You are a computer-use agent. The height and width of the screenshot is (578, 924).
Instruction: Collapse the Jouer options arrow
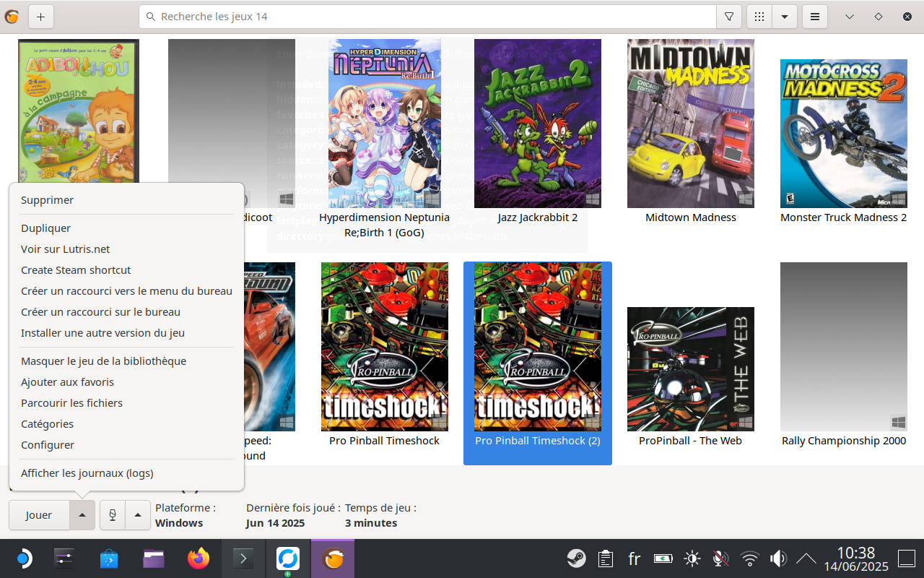(x=82, y=515)
